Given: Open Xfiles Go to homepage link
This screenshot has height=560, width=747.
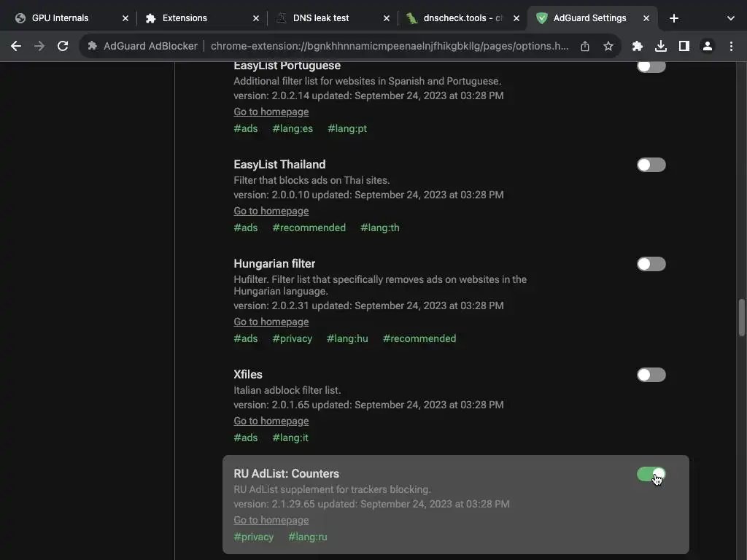Looking at the screenshot, I should [271, 421].
